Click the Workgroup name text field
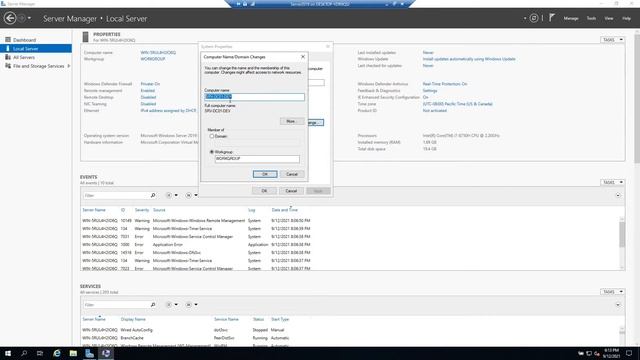The image size is (640, 360). point(257,159)
